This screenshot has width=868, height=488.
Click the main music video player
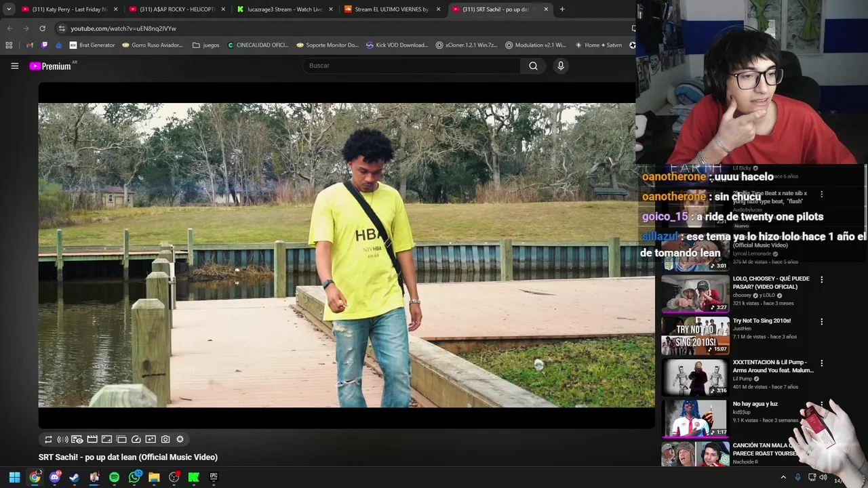(x=347, y=256)
